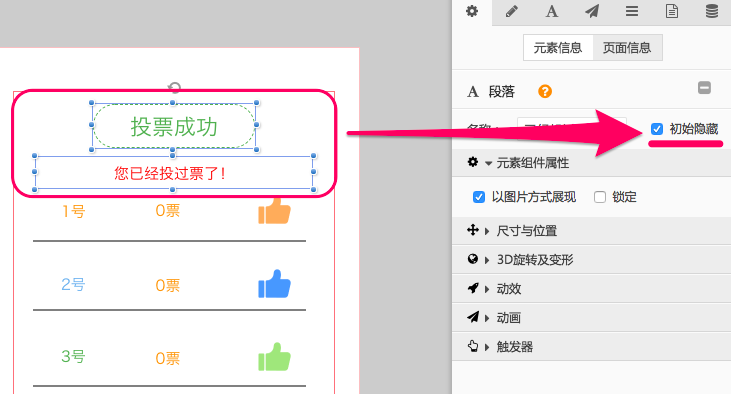Select the 投票成功 text element

click(x=174, y=126)
